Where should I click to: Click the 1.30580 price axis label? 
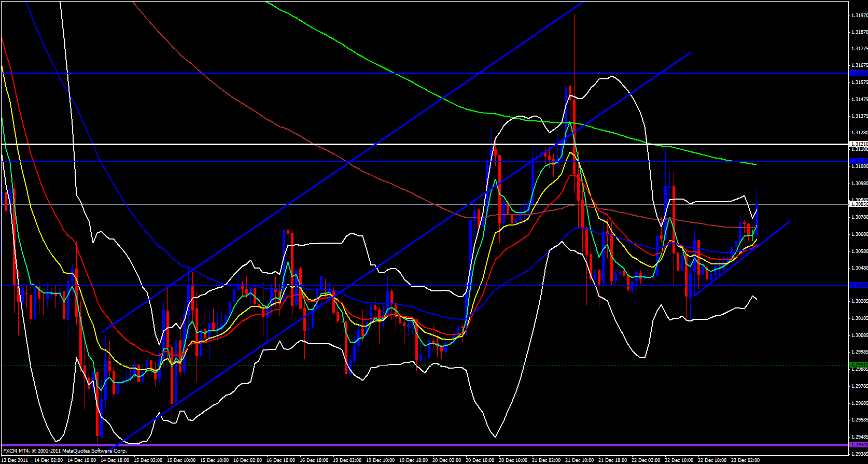click(x=860, y=251)
